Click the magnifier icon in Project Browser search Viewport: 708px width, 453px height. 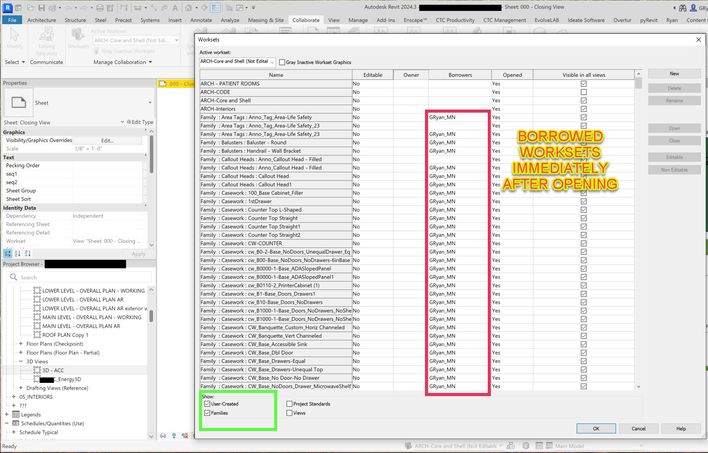pyautogui.click(x=14, y=277)
